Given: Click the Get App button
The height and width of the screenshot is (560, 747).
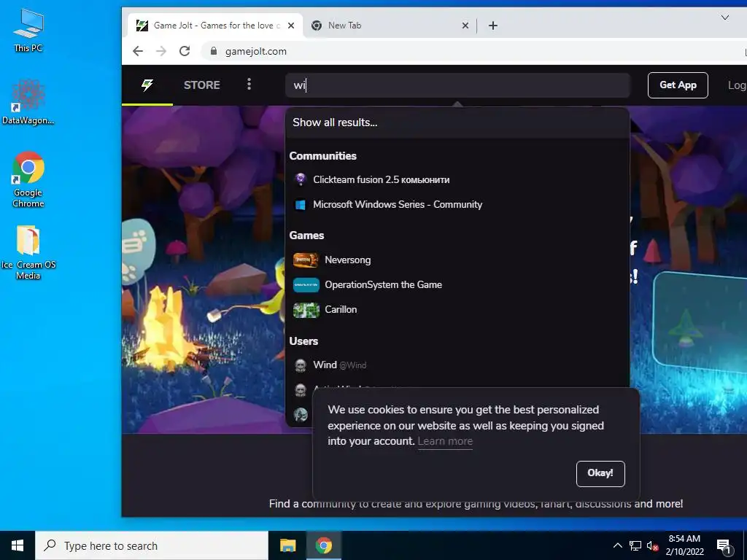Looking at the screenshot, I should coord(678,85).
